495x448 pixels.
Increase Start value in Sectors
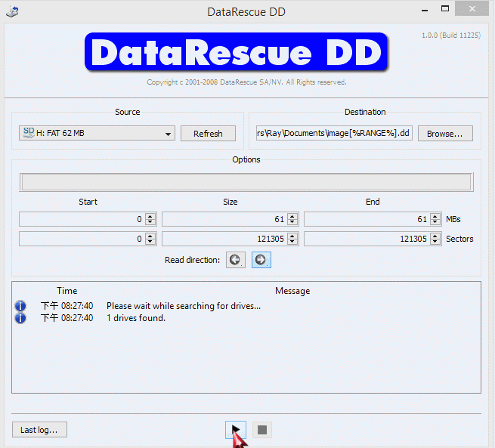(150, 236)
